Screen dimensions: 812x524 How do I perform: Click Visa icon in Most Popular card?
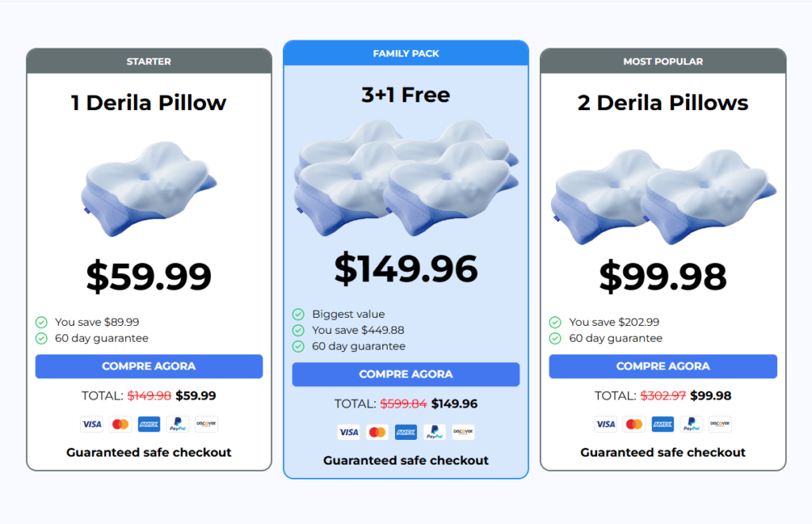[606, 424]
